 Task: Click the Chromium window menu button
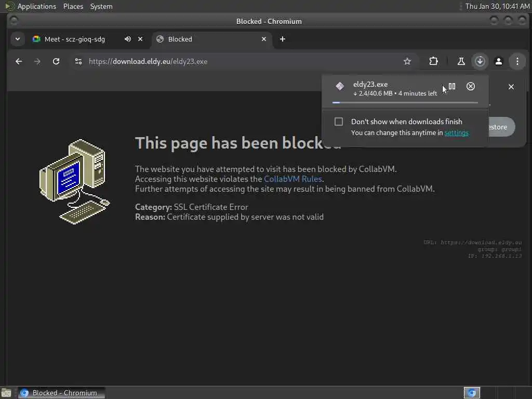(14, 21)
